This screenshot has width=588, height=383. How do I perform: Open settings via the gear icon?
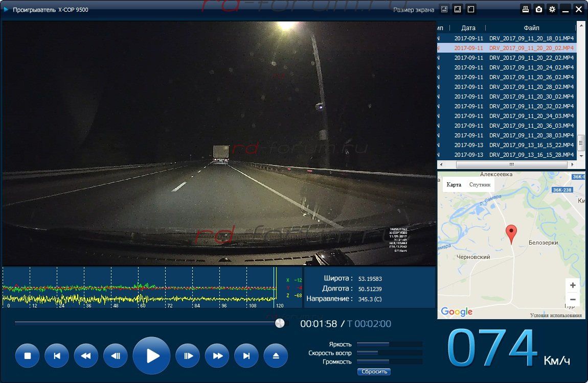(552, 9)
